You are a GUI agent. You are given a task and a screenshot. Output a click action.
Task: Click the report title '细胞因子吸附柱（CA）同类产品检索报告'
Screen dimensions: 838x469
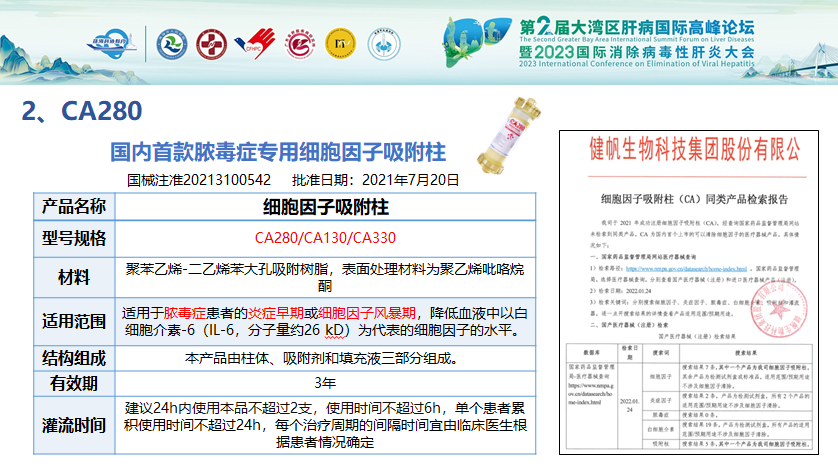694,199
